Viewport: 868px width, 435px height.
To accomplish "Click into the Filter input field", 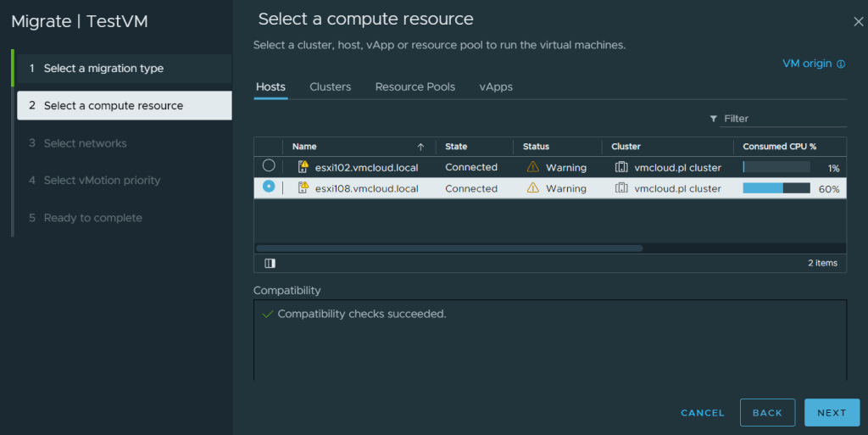I will pyautogui.click(x=784, y=119).
